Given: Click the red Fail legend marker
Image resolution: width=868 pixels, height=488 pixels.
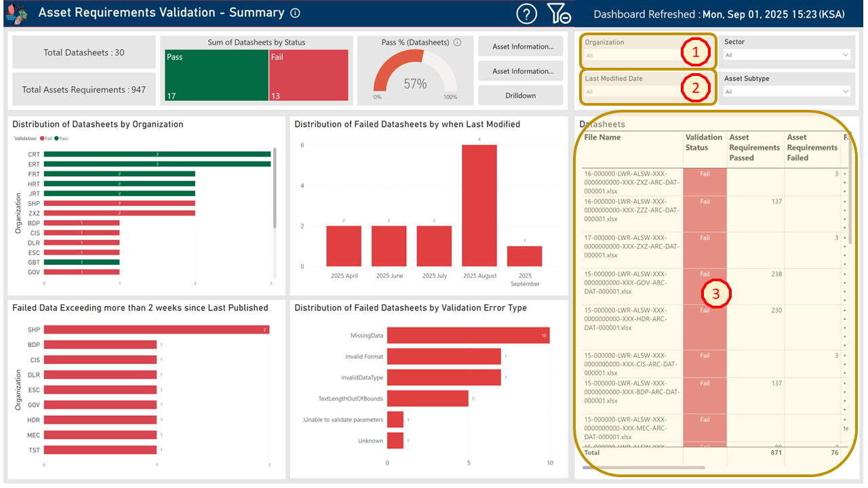Looking at the screenshot, I should pyautogui.click(x=43, y=138).
